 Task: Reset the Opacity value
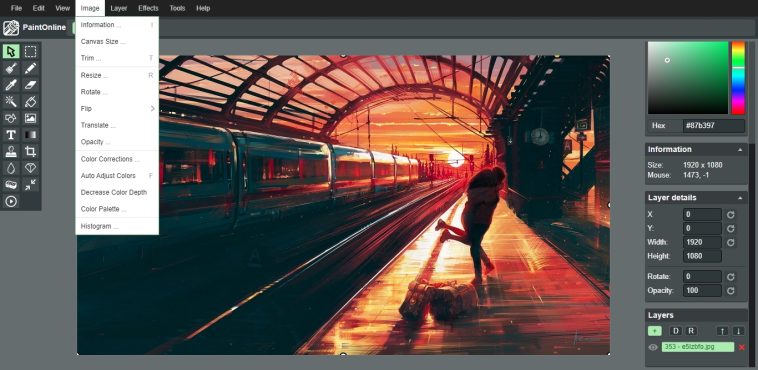tap(730, 291)
